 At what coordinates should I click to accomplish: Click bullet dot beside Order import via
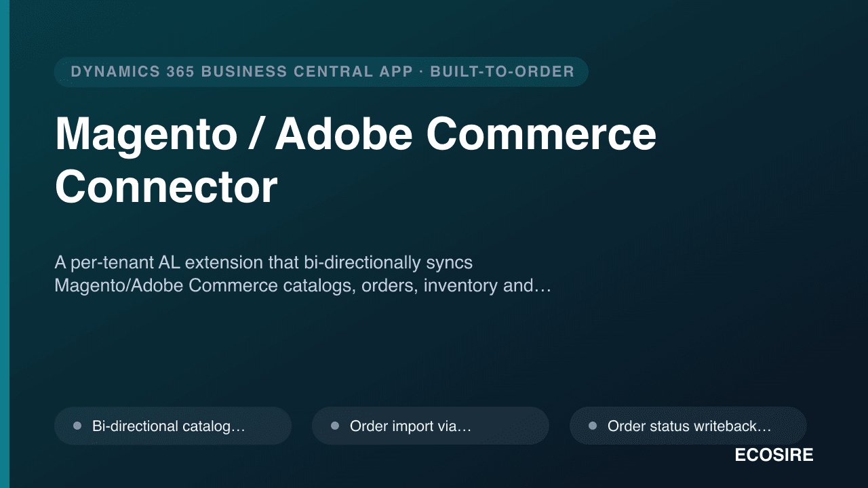tap(335, 426)
